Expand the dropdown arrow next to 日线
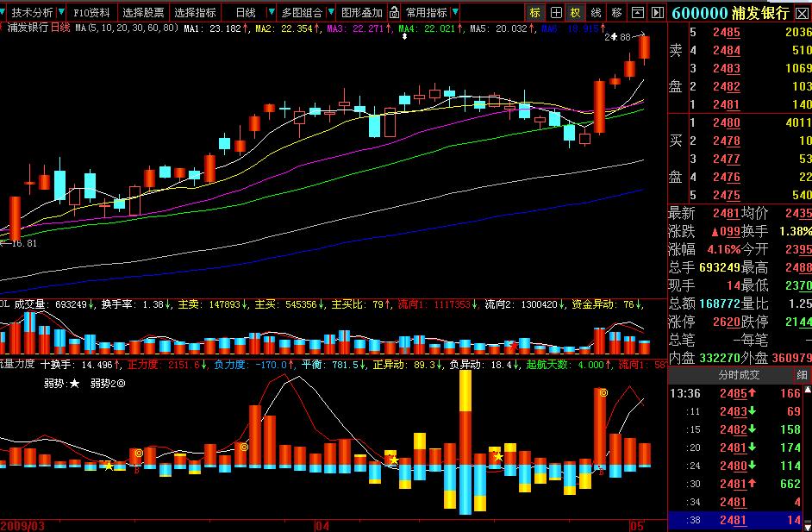This screenshot has height=532, width=812. click(271, 12)
